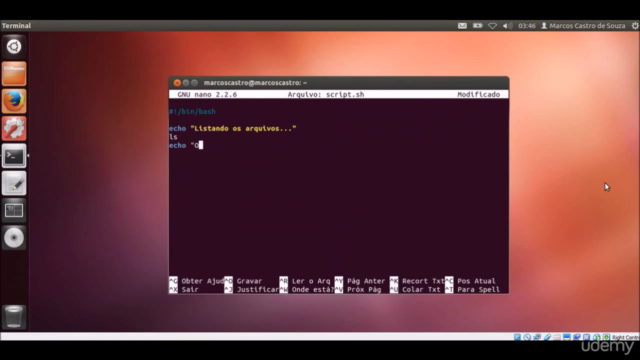Click the 'GNU nano 2.2.6' header text
The width and height of the screenshot is (640, 360).
coord(207,94)
